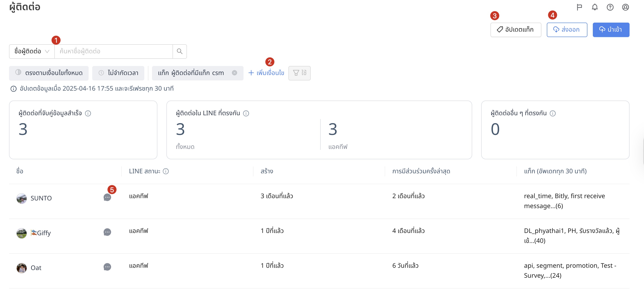Open chat bubble icon for SUNTO
The image size is (644, 296).
coord(107,197)
